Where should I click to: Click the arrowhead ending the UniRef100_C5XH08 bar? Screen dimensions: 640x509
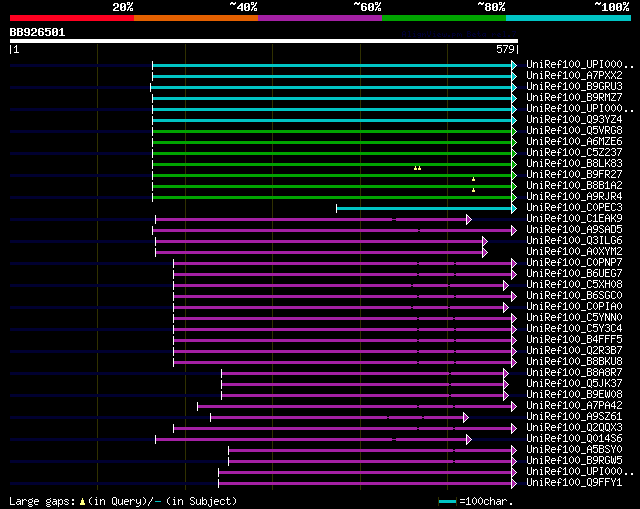pyautogui.click(x=506, y=285)
